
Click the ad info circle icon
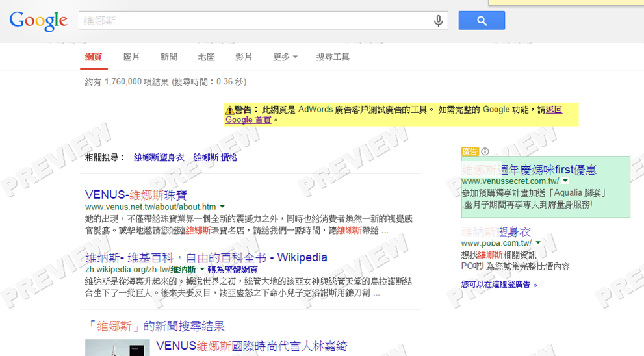click(x=485, y=151)
